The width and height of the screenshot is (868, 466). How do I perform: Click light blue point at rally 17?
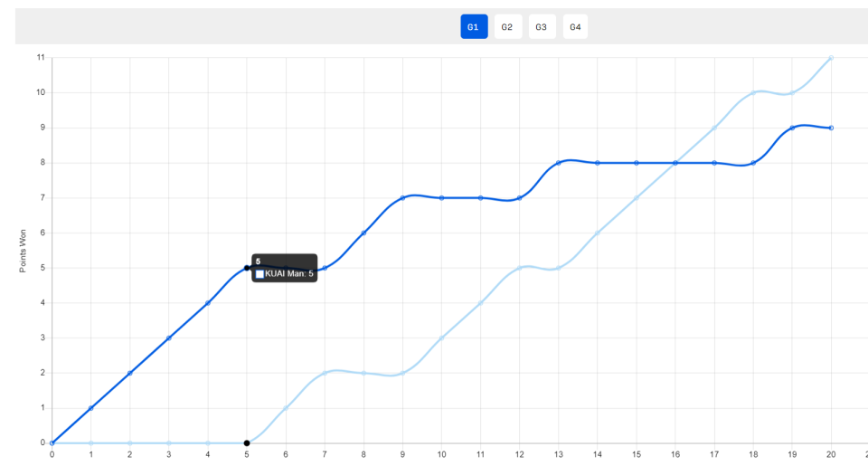click(714, 128)
